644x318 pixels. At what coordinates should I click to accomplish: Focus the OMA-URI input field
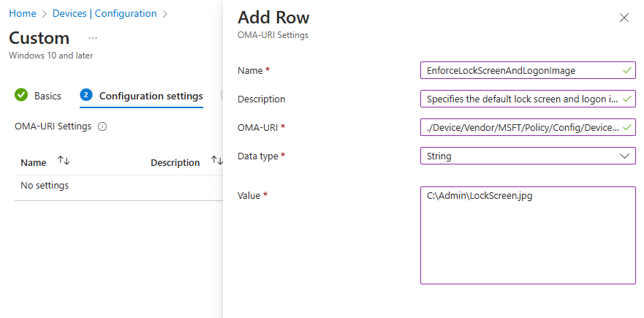519,127
